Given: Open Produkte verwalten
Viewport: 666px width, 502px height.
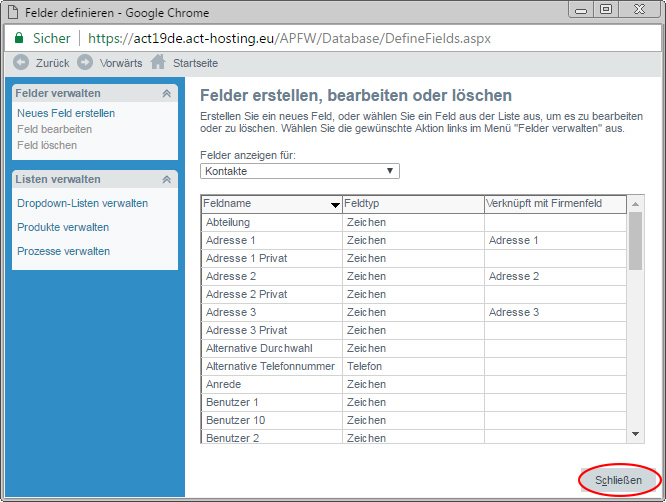Looking at the screenshot, I should click(63, 227).
